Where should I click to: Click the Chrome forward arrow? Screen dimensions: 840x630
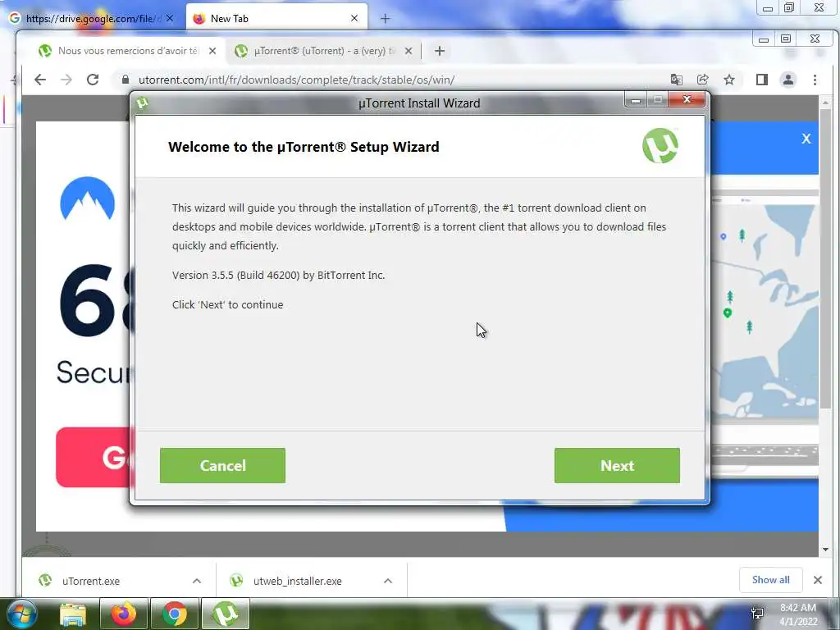(66, 80)
